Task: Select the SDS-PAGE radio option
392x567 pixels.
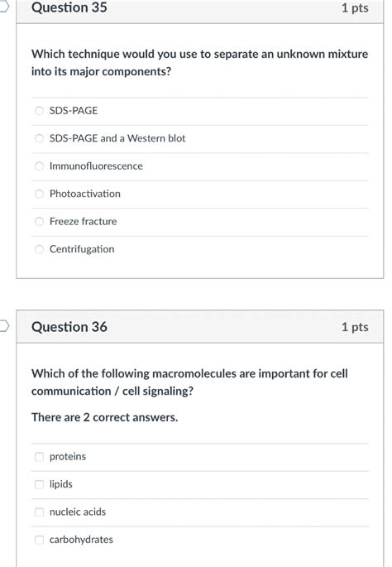Action: pyautogui.click(x=39, y=111)
